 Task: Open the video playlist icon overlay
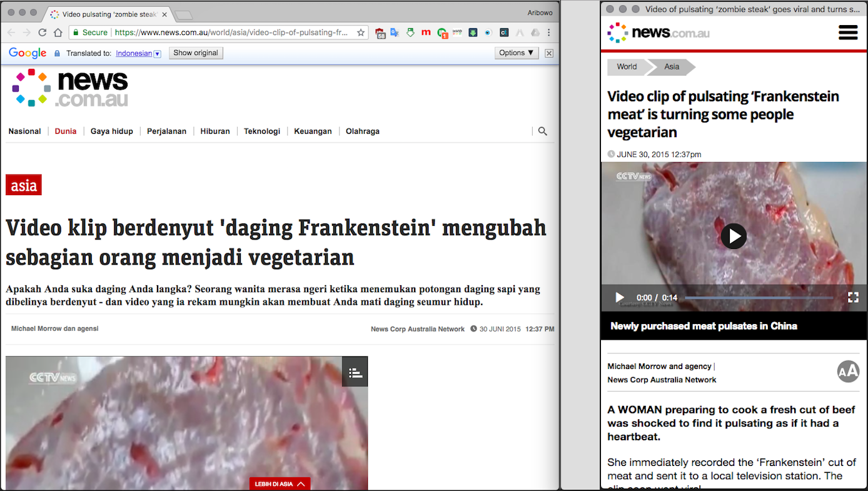point(355,373)
